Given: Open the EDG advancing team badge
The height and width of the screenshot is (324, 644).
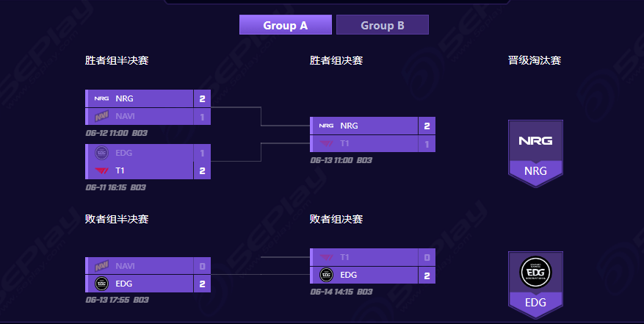Looking at the screenshot, I should pos(535,285).
